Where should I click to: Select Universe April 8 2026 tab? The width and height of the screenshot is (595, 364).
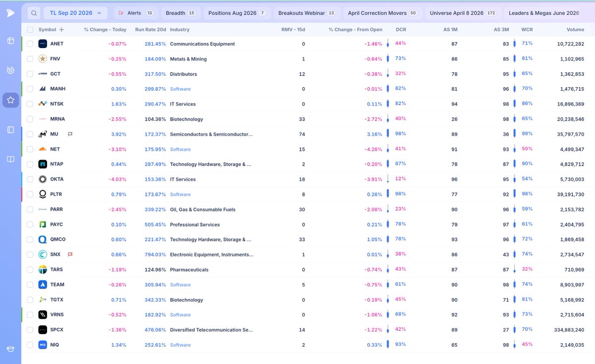(x=463, y=13)
